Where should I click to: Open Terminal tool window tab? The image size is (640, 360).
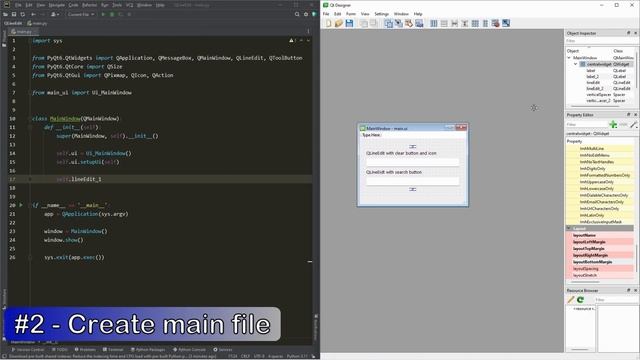(x=113, y=350)
